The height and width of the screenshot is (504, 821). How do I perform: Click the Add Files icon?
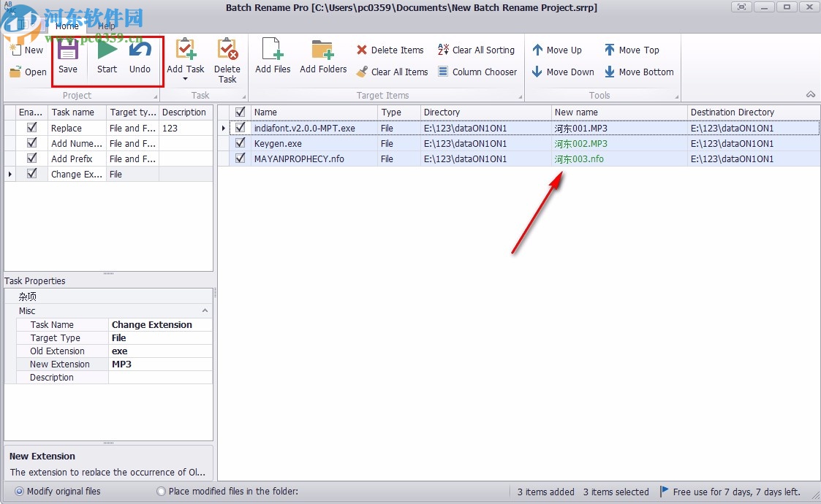273,51
